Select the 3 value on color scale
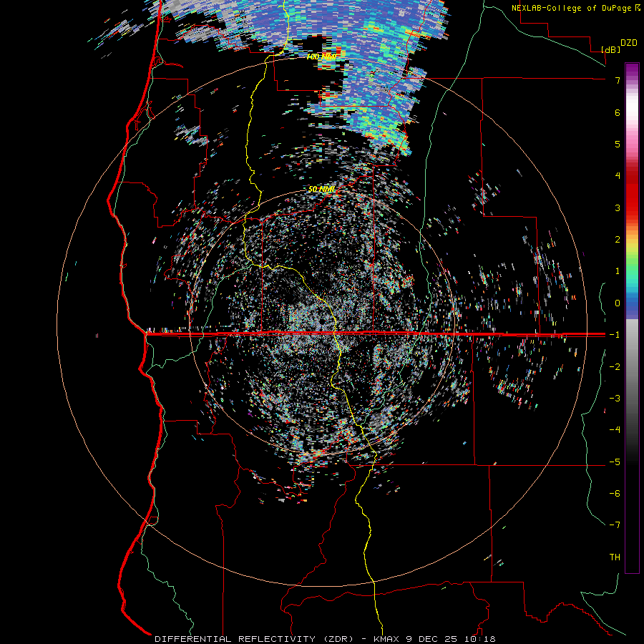 (x=618, y=208)
